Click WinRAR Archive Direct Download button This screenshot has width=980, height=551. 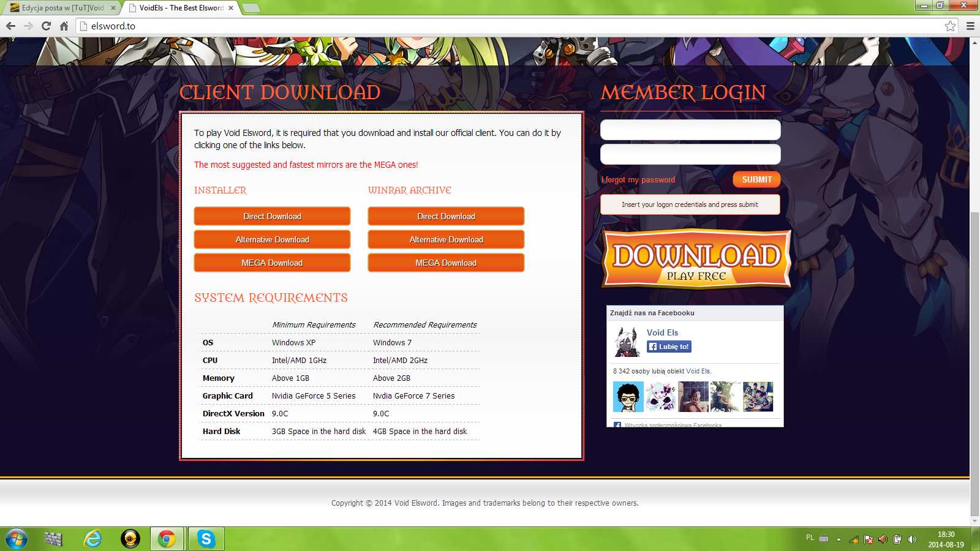tap(446, 216)
